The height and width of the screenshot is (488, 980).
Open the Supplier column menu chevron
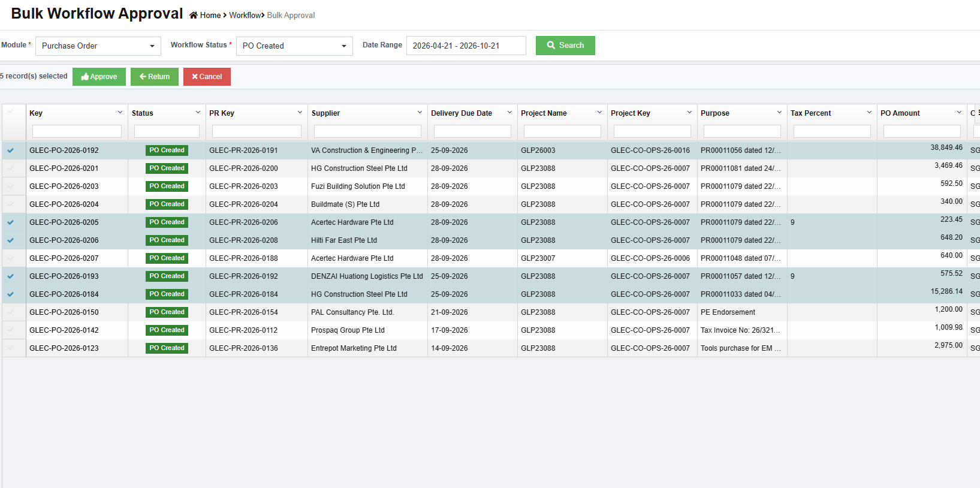pos(420,112)
